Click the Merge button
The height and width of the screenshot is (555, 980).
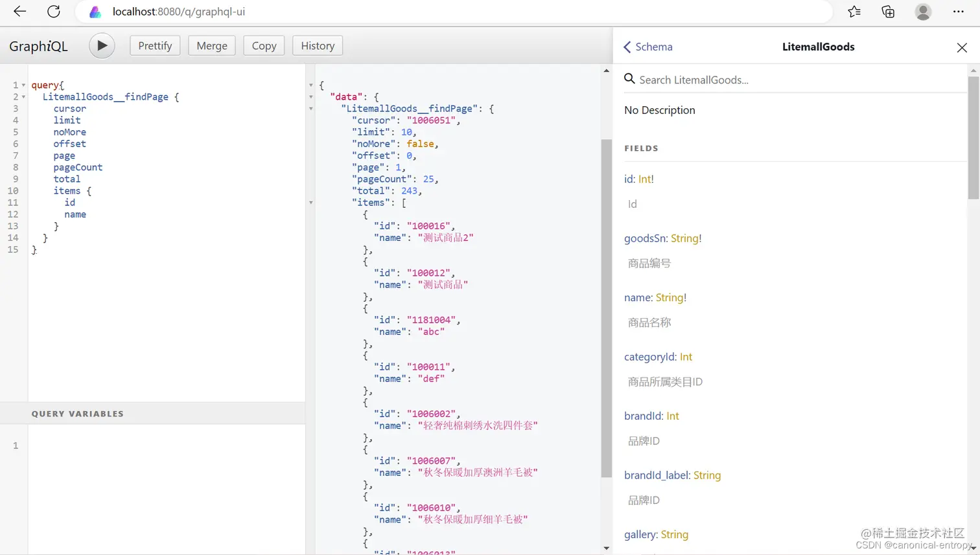[212, 46]
